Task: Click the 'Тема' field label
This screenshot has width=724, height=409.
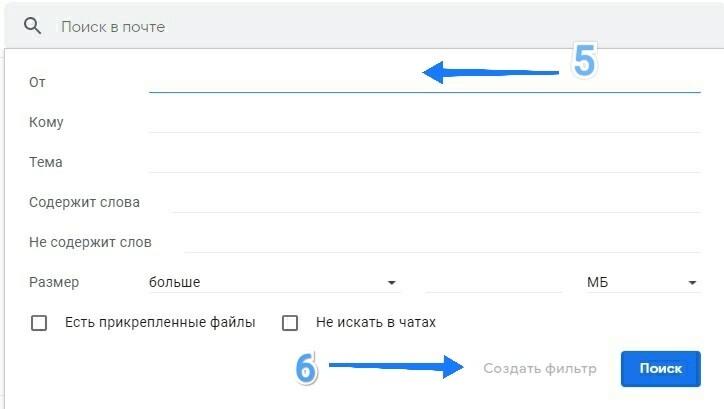Action: pos(46,162)
